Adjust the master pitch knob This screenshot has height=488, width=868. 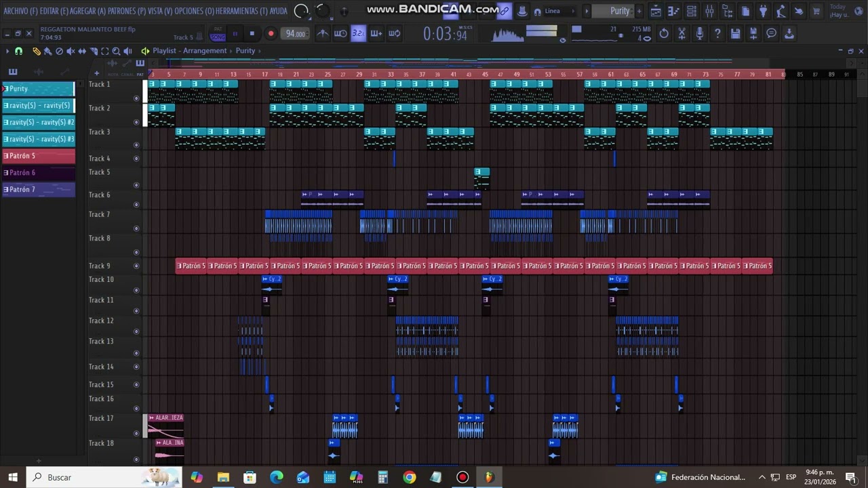click(323, 11)
